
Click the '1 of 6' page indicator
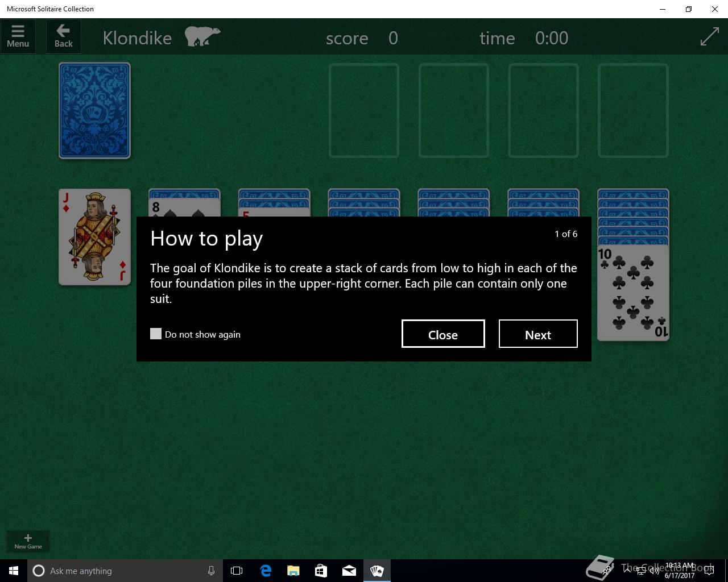point(566,234)
